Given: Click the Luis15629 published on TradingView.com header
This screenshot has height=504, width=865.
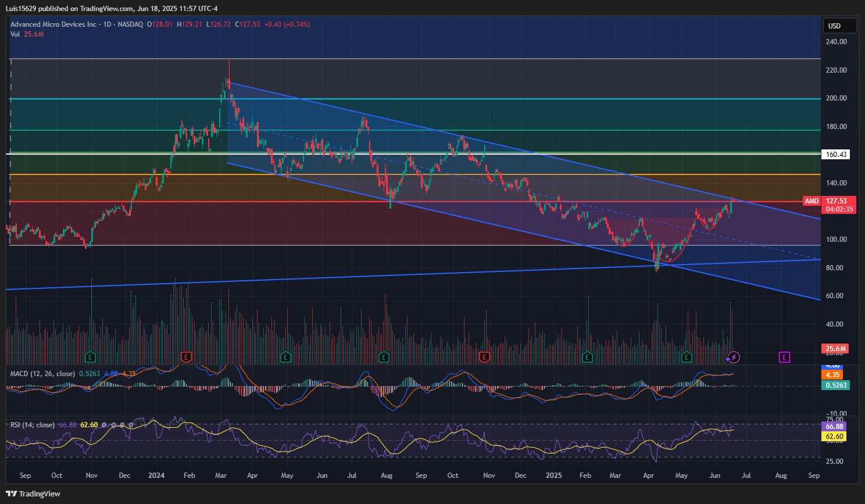Looking at the screenshot, I should pyautogui.click(x=112, y=9).
